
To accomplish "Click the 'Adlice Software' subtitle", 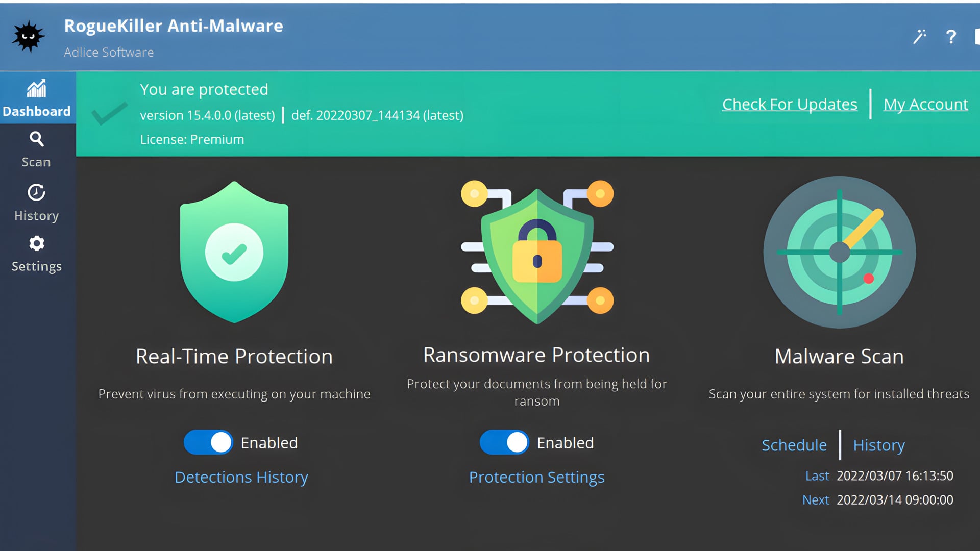I will (109, 52).
